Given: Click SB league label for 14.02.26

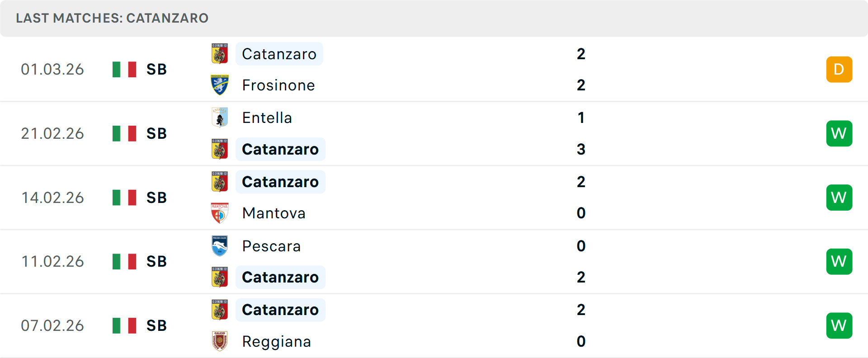Looking at the screenshot, I should click(156, 198).
